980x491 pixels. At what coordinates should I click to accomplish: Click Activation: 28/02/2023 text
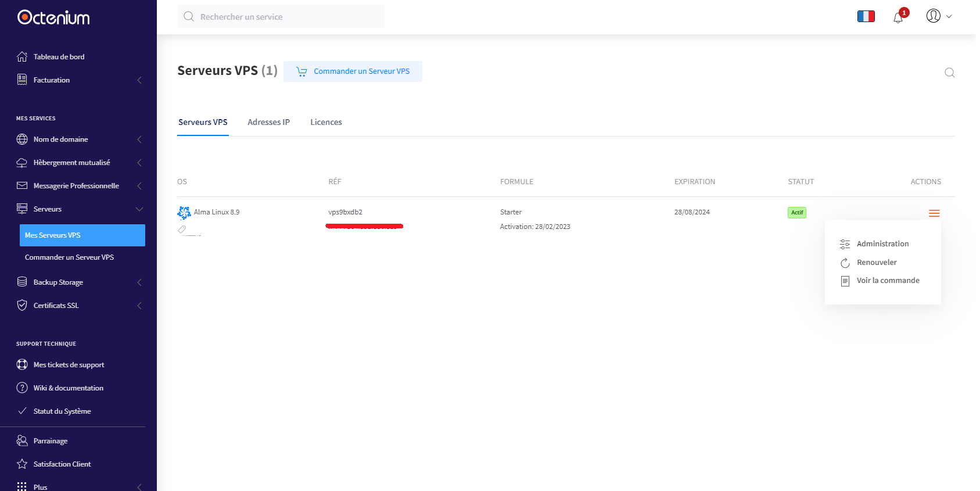pyautogui.click(x=535, y=227)
